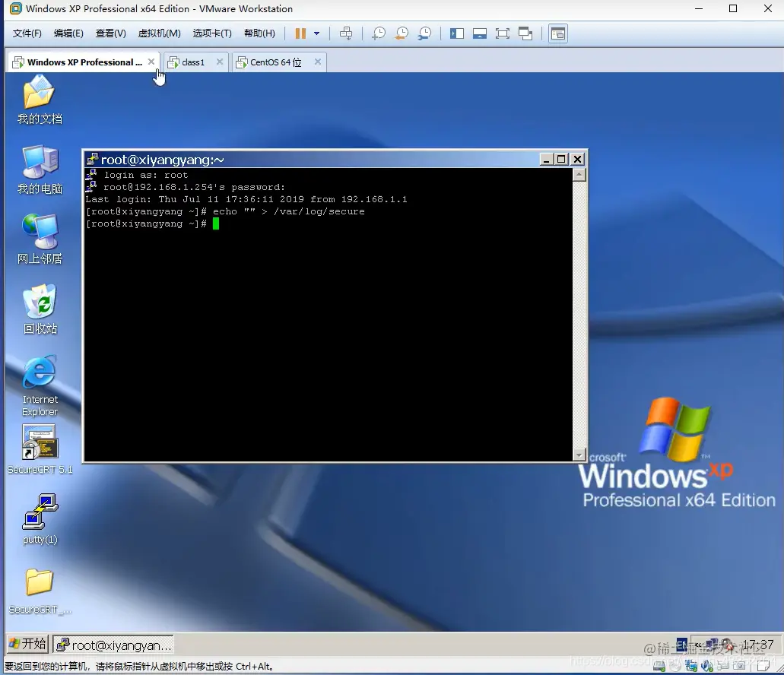Select the 网上邻居 desktop icon

tap(40, 239)
